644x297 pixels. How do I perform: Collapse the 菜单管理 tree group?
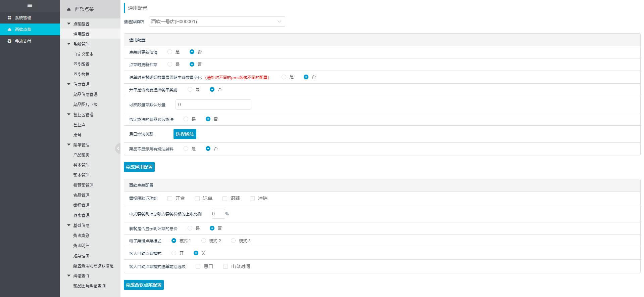click(x=69, y=145)
